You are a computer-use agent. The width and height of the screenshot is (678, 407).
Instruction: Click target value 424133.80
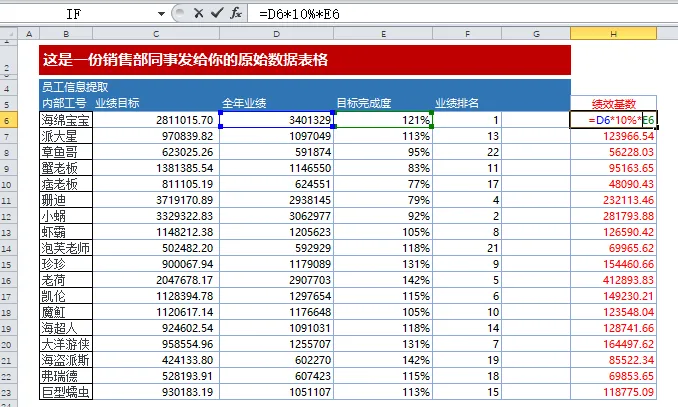click(156, 360)
